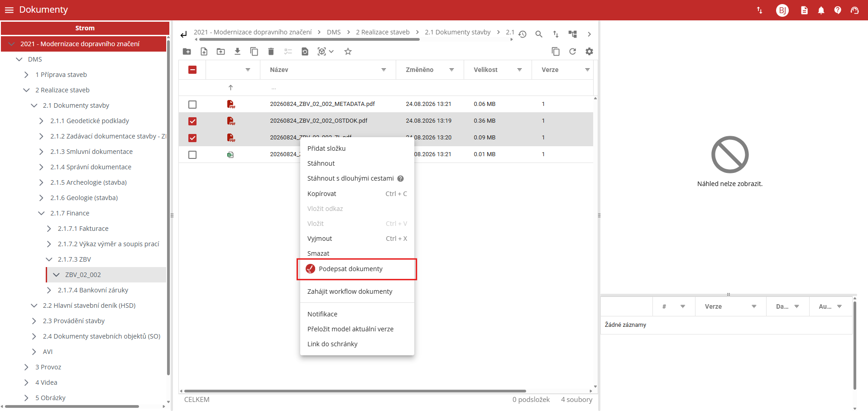Viewport: 868px width, 411px height.
Task: Click the versions panel vertical scrollbar
Action: tap(854, 345)
